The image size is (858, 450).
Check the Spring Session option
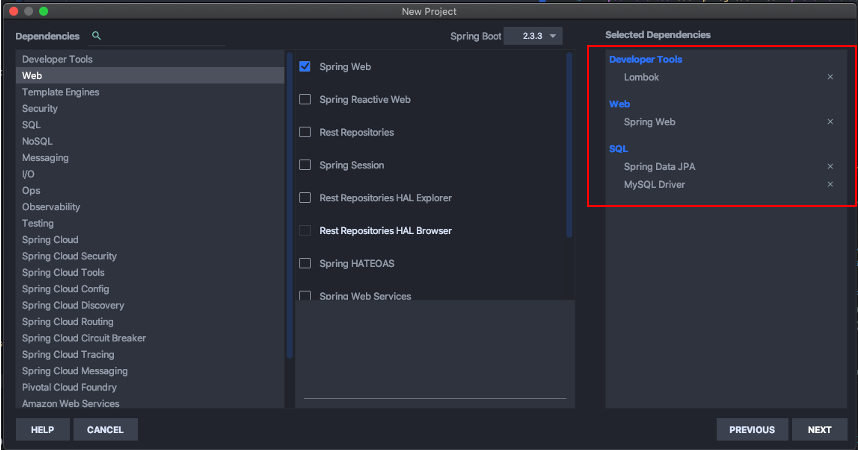(x=305, y=165)
